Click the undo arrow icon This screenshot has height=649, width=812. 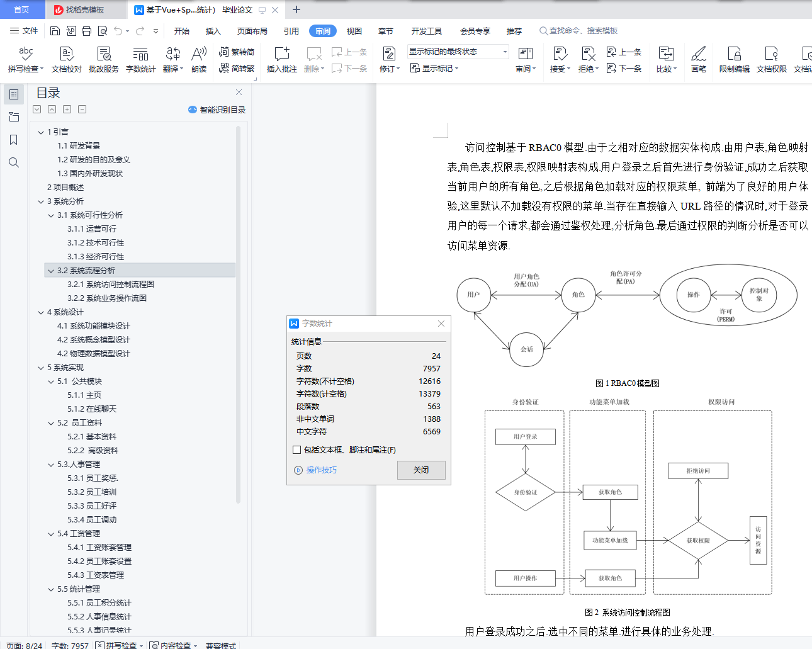(118, 31)
